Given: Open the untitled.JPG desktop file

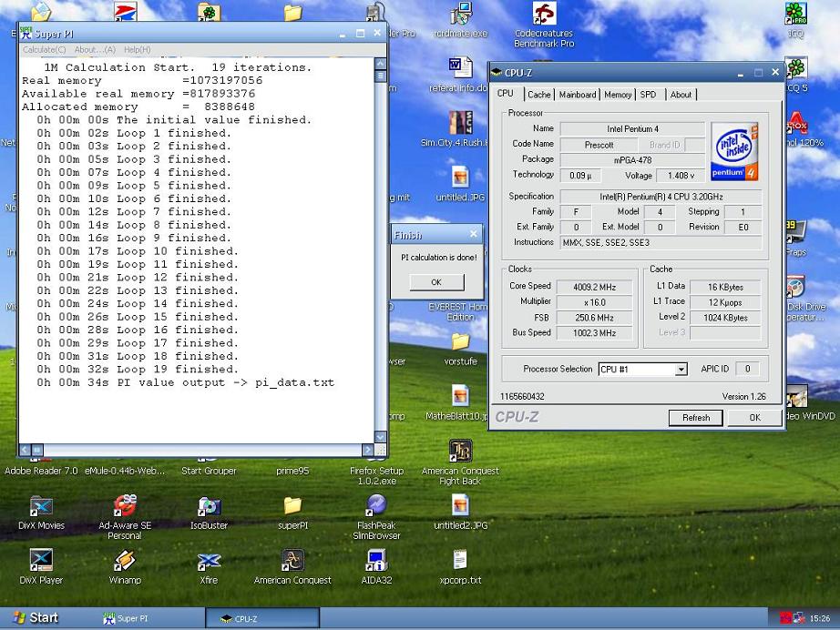Looking at the screenshot, I should tap(460, 178).
